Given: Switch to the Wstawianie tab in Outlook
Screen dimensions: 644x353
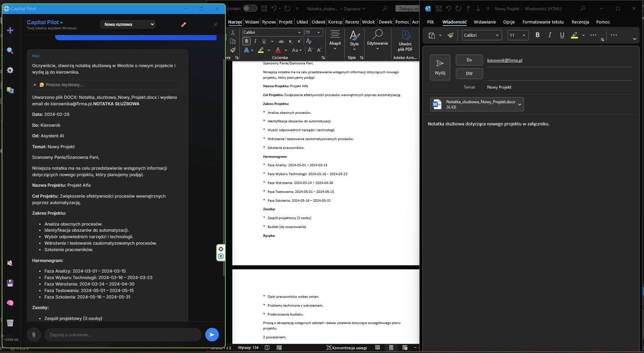Looking at the screenshot, I should point(484,22).
